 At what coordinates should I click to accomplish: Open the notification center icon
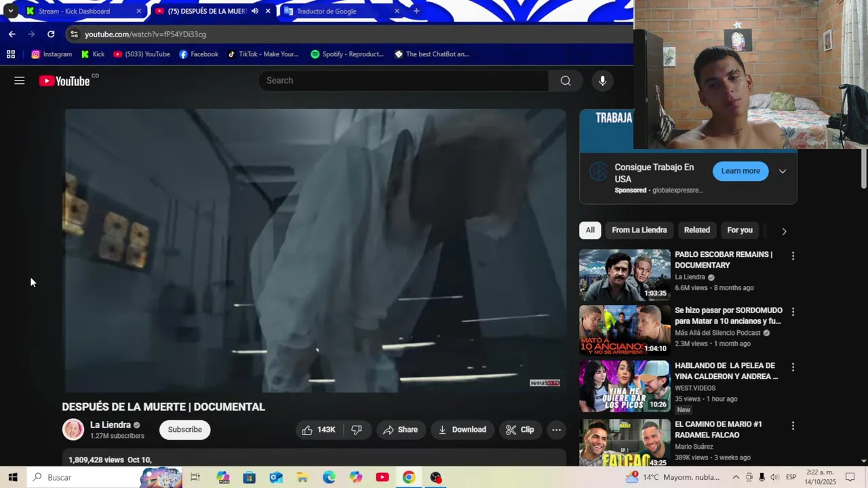click(850, 477)
